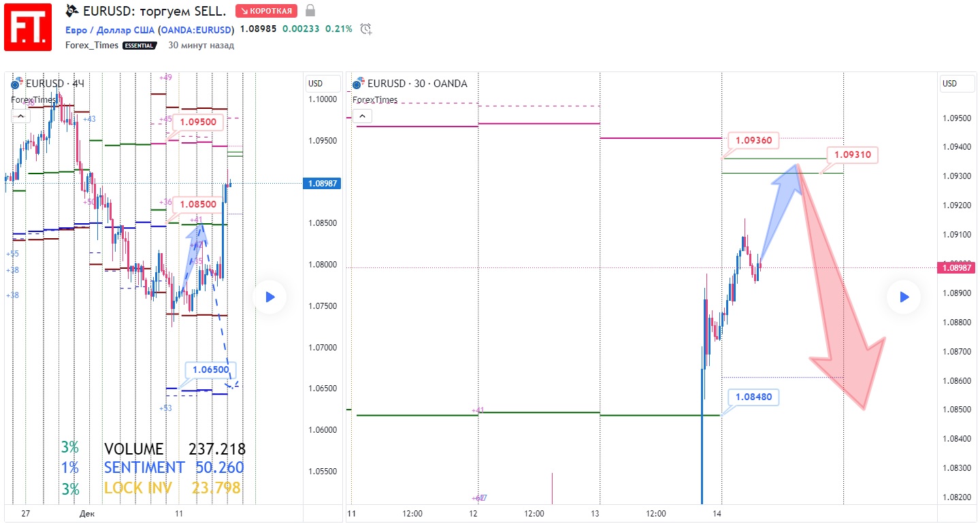980x526 pixels.
Task: Click the Дек label on left time axis
Action: click(87, 514)
